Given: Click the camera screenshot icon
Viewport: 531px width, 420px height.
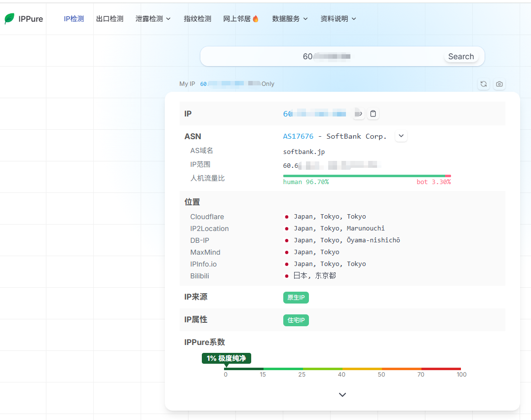Looking at the screenshot, I should pos(499,84).
